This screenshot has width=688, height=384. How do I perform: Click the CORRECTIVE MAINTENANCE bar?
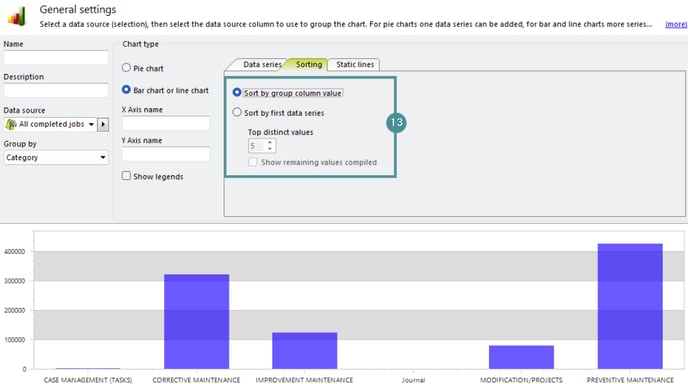pos(197,322)
